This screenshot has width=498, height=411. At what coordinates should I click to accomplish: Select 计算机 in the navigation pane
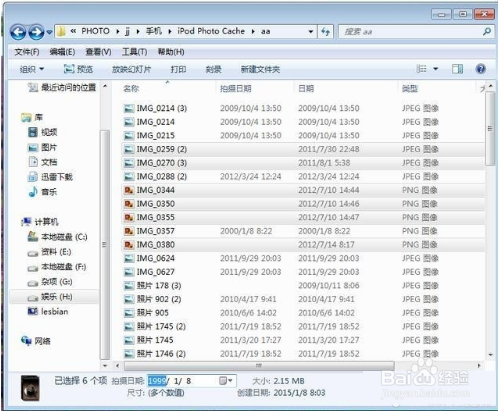coord(40,222)
